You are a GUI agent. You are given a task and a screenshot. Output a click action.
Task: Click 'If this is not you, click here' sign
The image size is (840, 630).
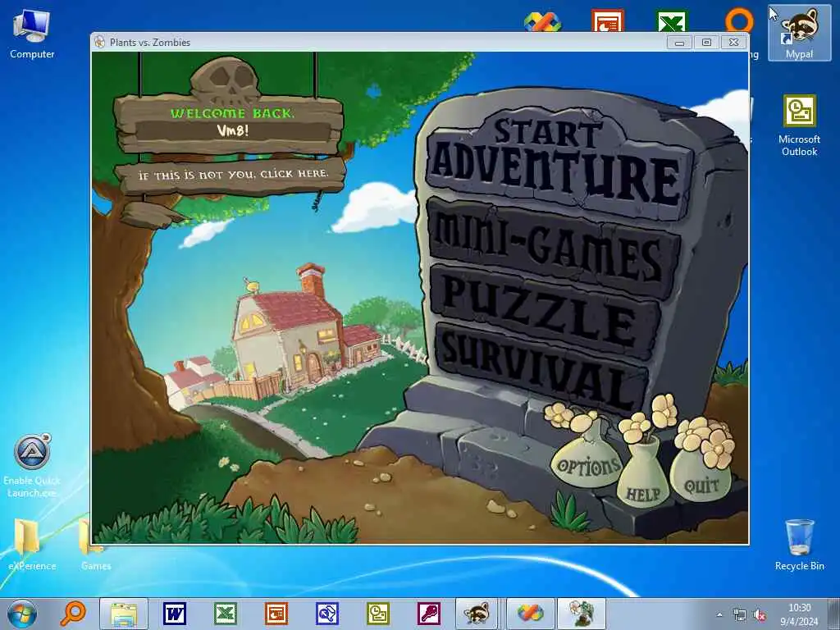pyautogui.click(x=232, y=175)
